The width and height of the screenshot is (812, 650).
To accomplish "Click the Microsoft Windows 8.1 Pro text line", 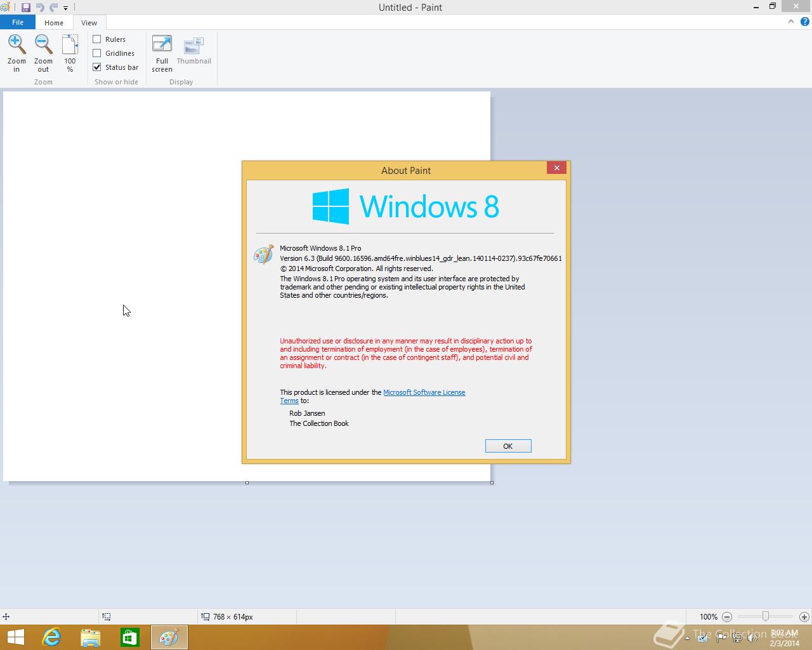I will pyautogui.click(x=320, y=248).
